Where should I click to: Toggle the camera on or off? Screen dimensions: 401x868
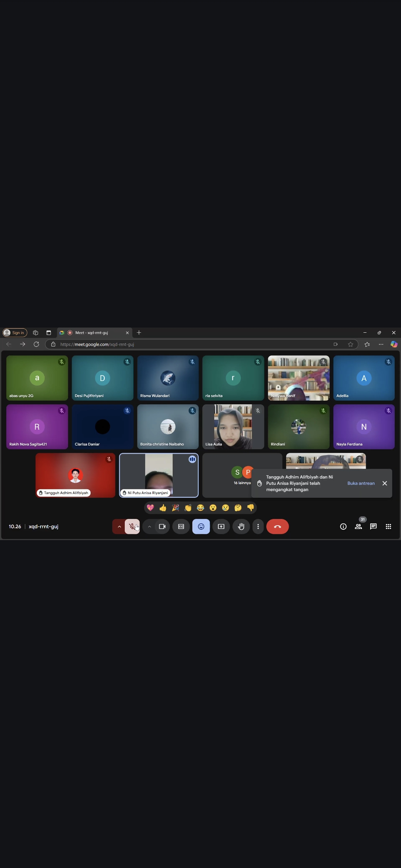[162, 526]
